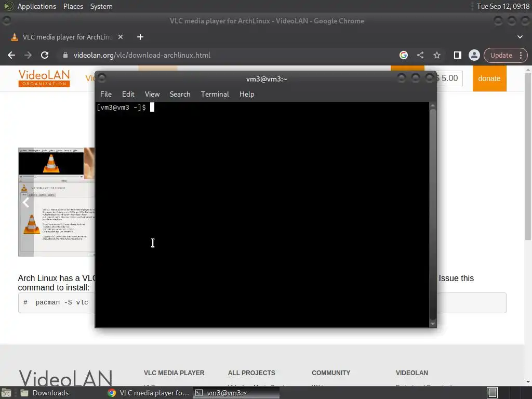Viewport: 532px width, 399px height.
Task: Show previous VLC screenshot slide
Action: (26, 203)
